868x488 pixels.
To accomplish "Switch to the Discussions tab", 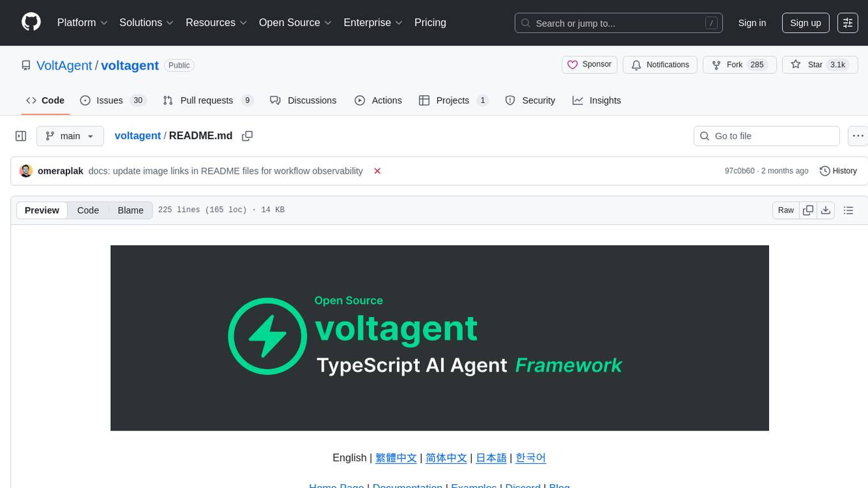I will coord(303,100).
